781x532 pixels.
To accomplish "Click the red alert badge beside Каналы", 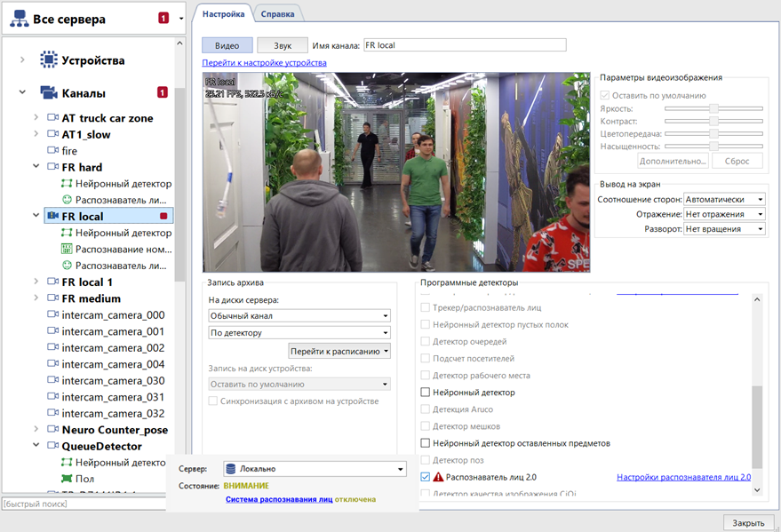I will [163, 92].
